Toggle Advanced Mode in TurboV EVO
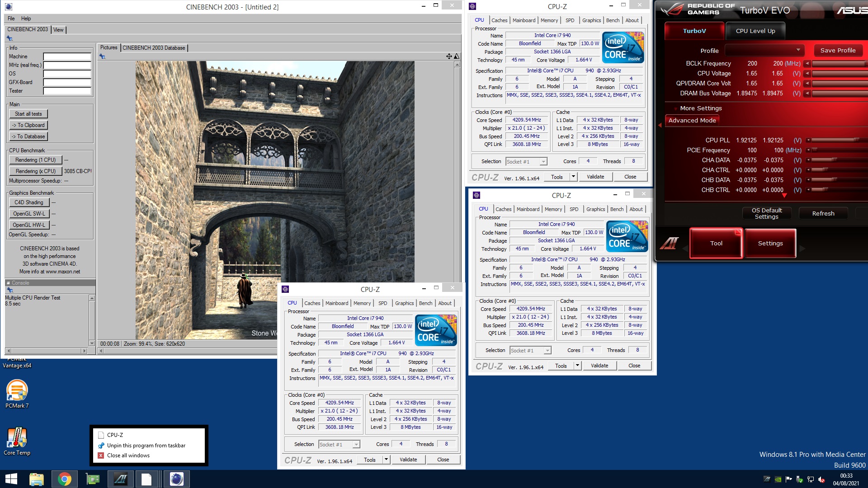The height and width of the screenshot is (488, 868). pos(692,121)
